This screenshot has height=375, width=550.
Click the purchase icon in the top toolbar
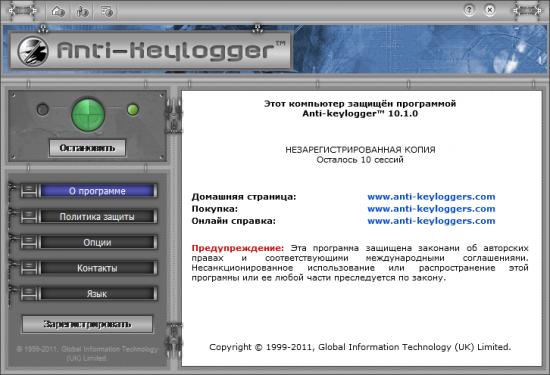[x=82, y=12]
